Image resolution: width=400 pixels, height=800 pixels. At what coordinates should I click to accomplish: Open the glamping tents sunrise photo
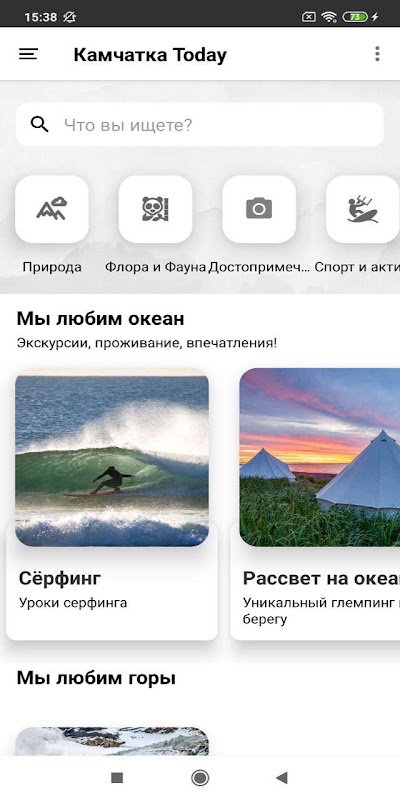[320, 458]
